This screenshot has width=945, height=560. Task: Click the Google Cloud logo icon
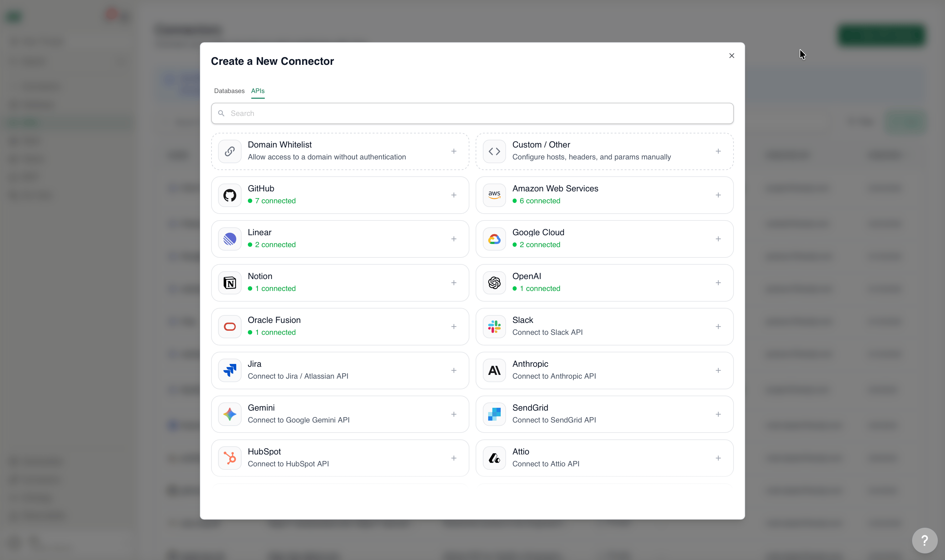(x=494, y=239)
